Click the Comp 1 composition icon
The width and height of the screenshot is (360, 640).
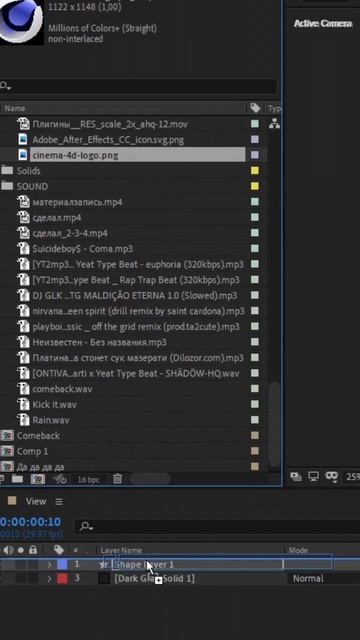7,451
